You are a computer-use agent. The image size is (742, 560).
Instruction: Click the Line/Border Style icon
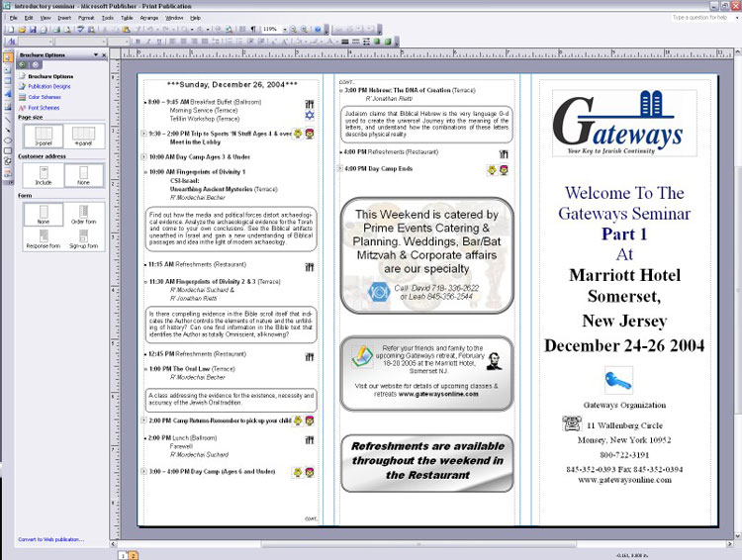coord(345,42)
